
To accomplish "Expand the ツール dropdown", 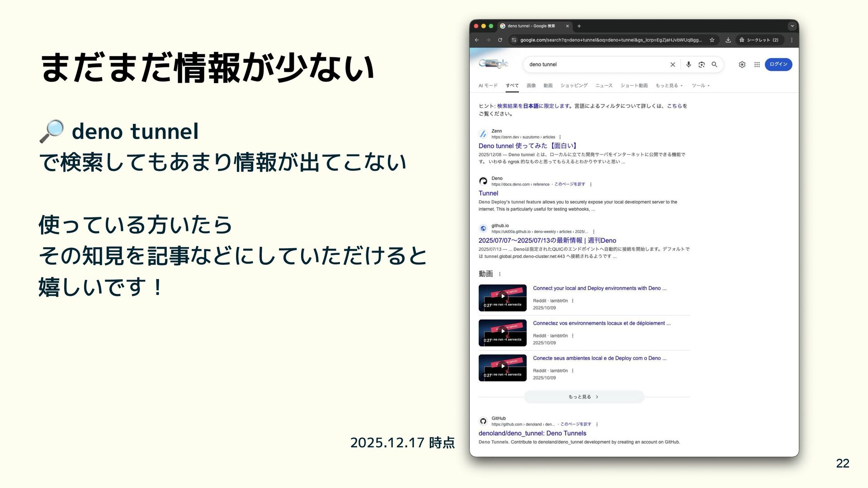I will click(700, 85).
